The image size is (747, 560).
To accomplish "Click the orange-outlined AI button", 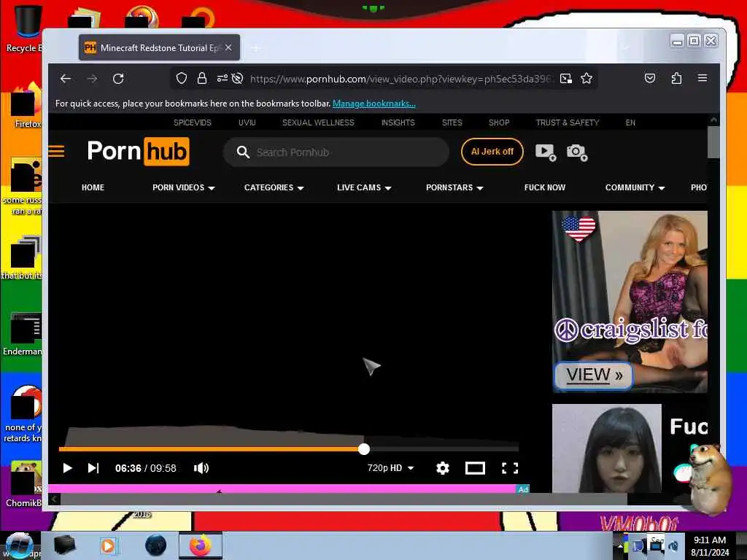I will [492, 152].
